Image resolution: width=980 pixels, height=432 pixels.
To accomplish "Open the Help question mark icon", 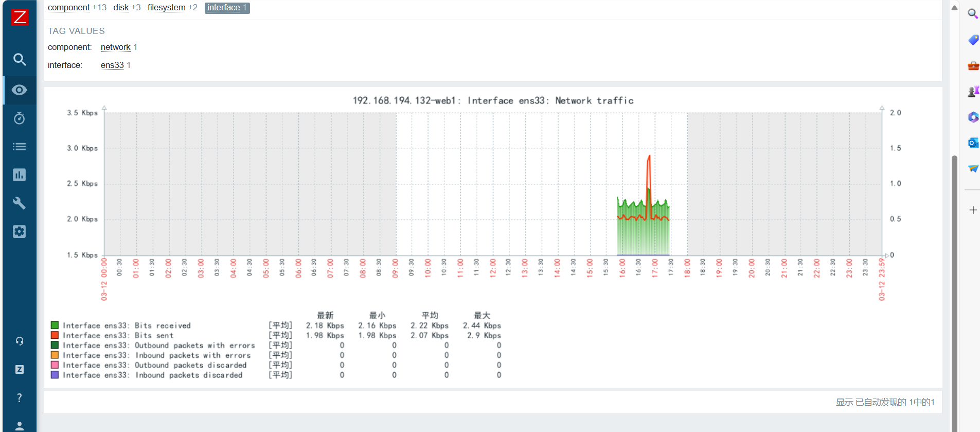I will point(20,398).
